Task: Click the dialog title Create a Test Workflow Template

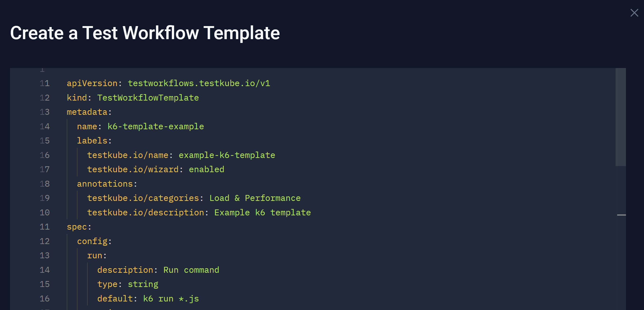Action: click(145, 32)
